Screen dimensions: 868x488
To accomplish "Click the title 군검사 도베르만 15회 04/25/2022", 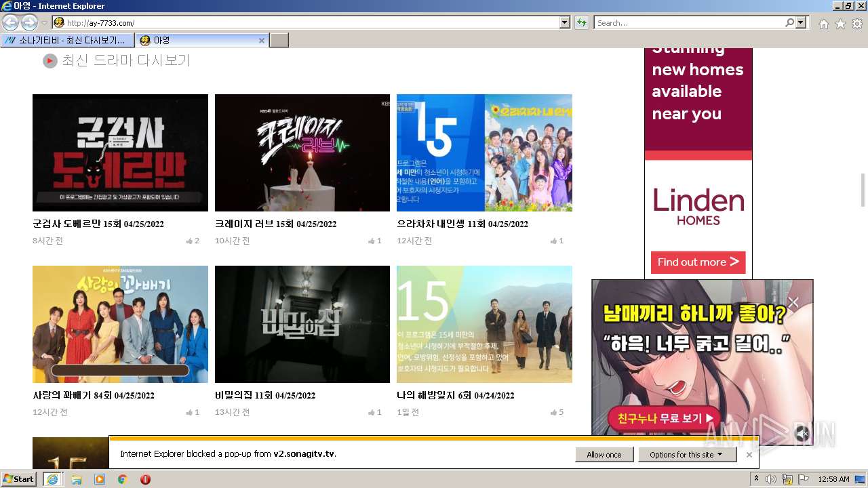I will coord(98,224).
